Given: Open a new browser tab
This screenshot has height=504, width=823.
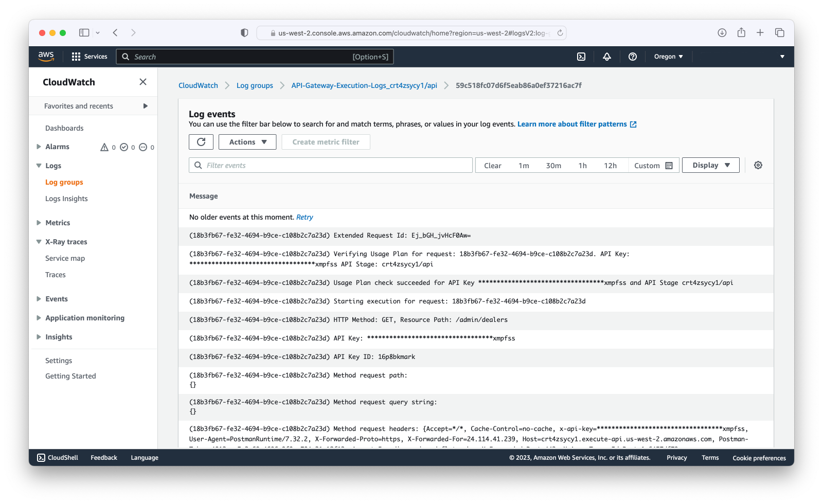Looking at the screenshot, I should 760,32.
